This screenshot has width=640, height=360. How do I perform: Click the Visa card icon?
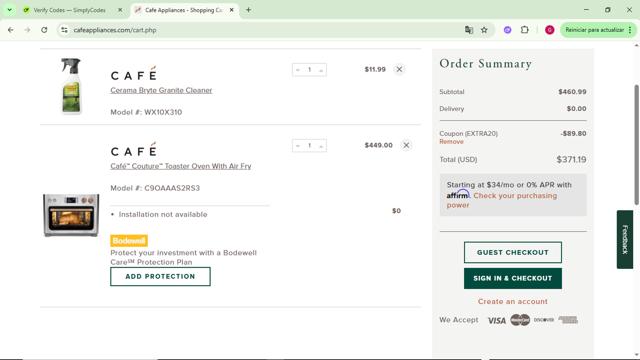tap(496, 320)
